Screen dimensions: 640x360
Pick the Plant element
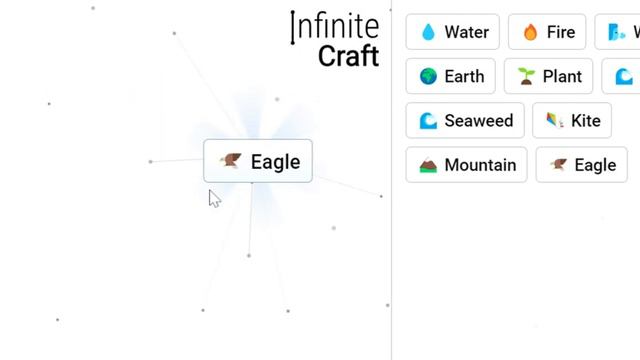pyautogui.click(x=548, y=76)
